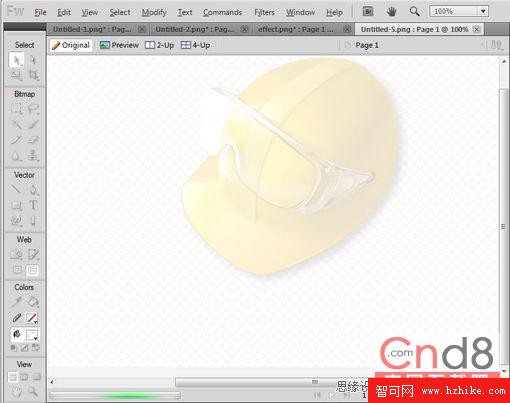Open the stroke color swatch dropdown

pyautogui.click(x=31, y=318)
